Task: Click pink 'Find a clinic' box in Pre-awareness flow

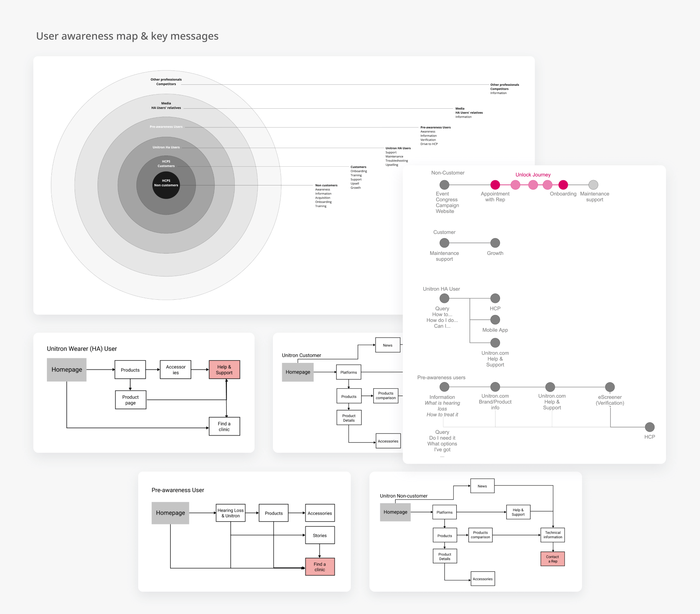Action: point(320,567)
